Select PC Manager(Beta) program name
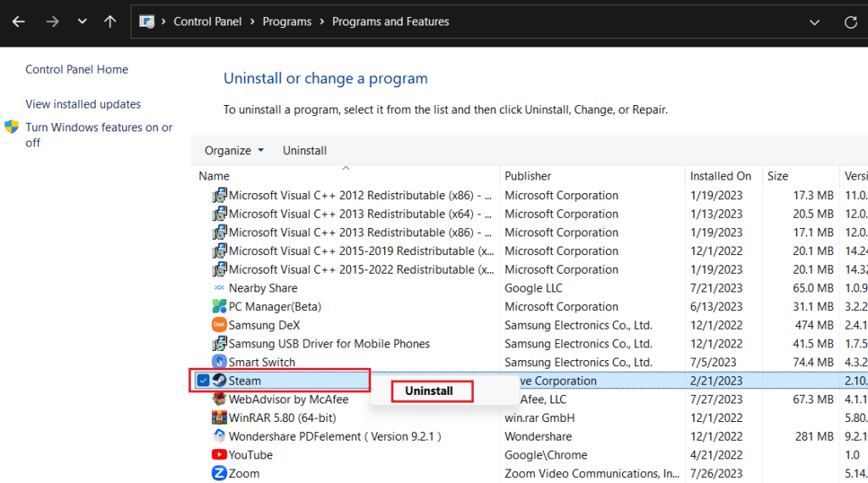This screenshot has height=483, width=868. [275, 307]
